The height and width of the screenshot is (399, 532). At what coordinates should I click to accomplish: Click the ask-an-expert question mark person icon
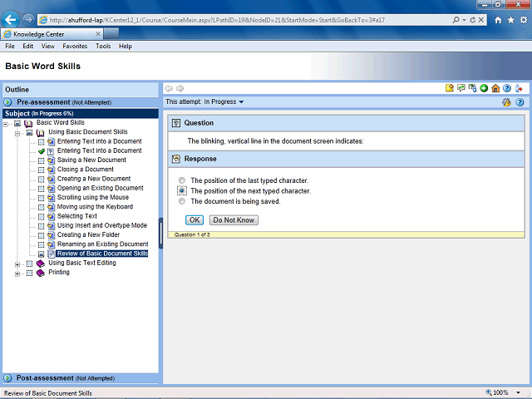pos(472,88)
